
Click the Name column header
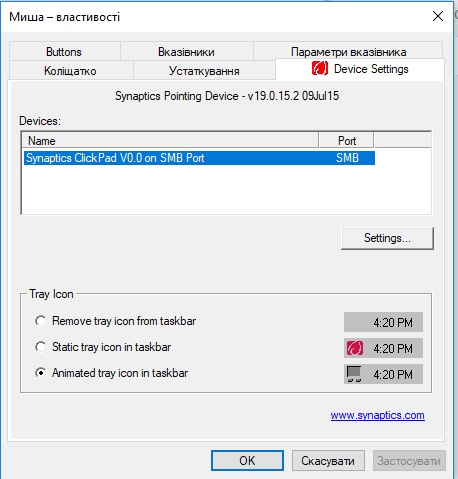coord(170,140)
